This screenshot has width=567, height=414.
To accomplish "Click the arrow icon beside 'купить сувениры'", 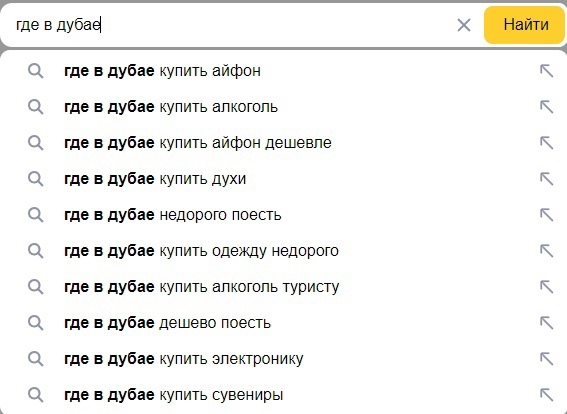I will [x=546, y=395].
